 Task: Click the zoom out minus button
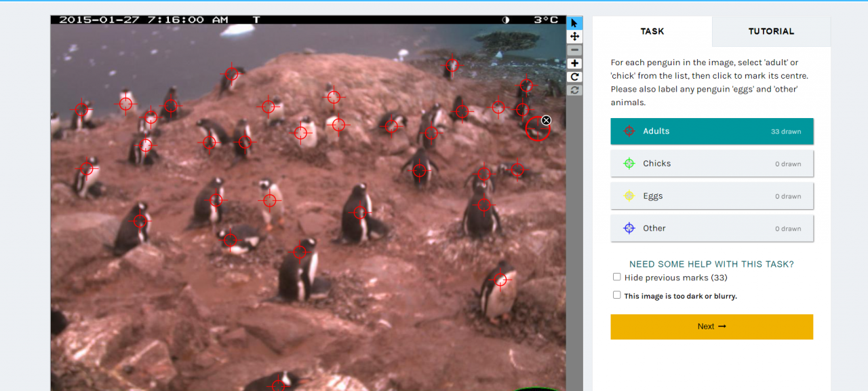pyautogui.click(x=574, y=50)
